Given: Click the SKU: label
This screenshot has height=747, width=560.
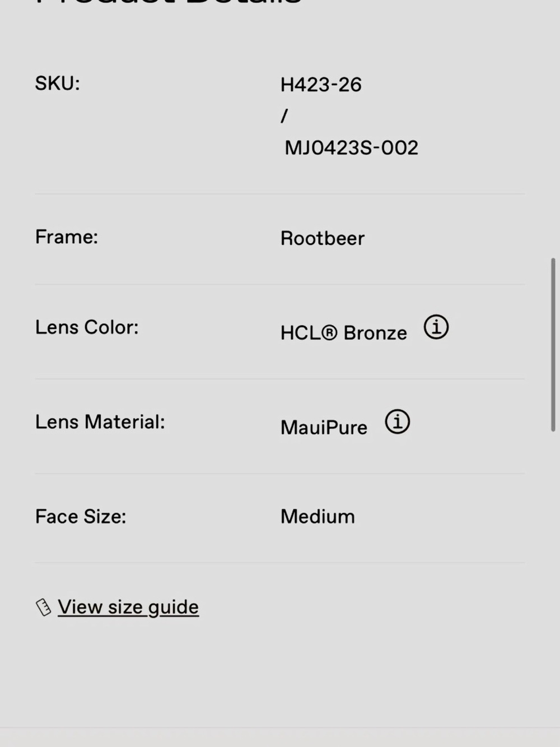Looking at the screenshot, I should [x=57, y=83].
